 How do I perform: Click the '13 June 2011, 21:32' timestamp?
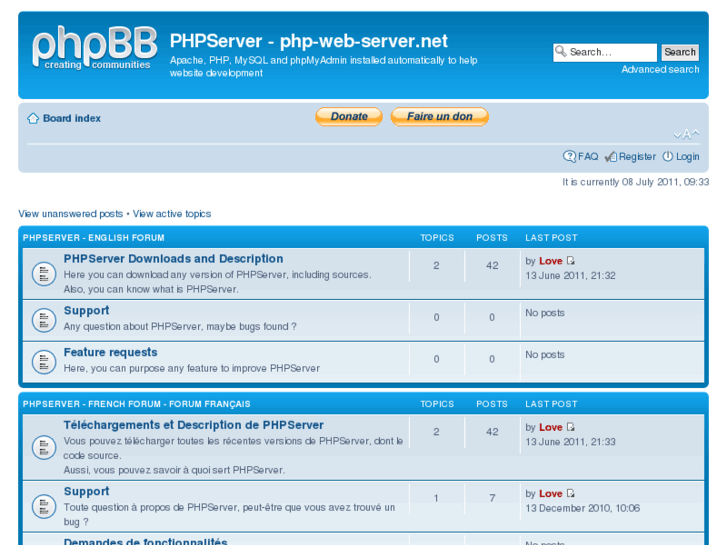[570, 276]
